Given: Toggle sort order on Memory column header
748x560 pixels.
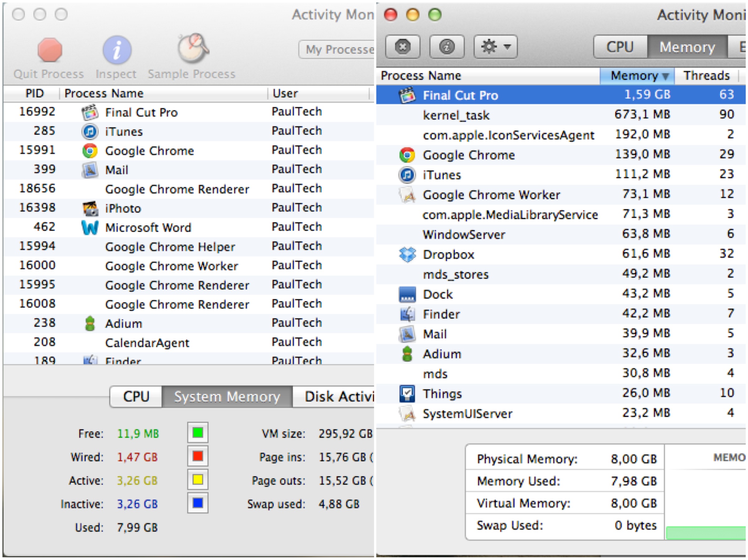Looking at the screenshot, I should (x=637, y=75).
